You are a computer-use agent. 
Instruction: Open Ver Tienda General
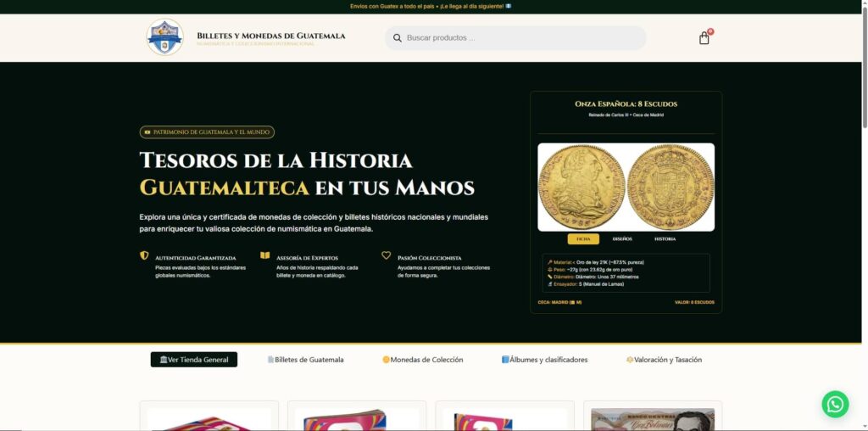(x=194, y=360)
